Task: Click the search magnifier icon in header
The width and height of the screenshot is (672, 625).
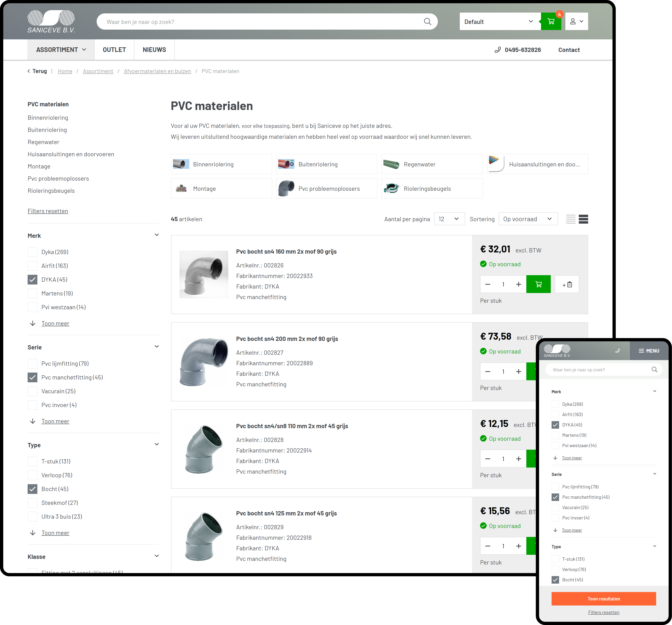Action: (x=427, y=22)
